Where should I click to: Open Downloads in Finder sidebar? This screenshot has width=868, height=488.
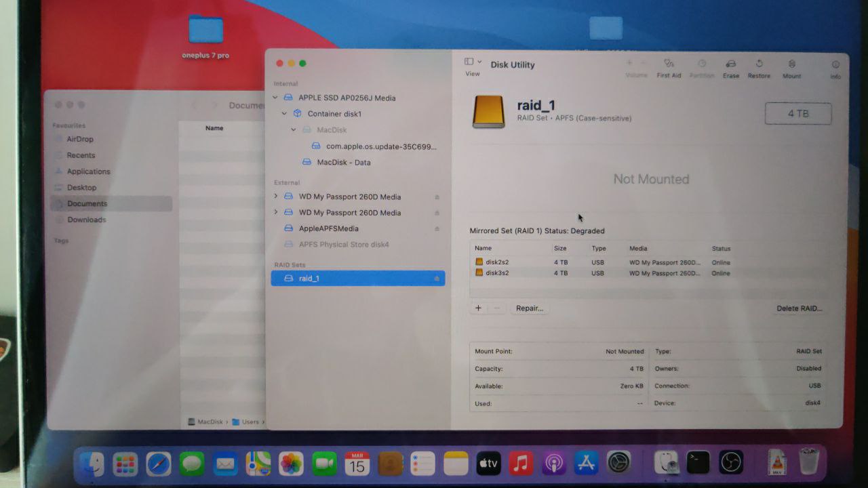tap(86, 220)
